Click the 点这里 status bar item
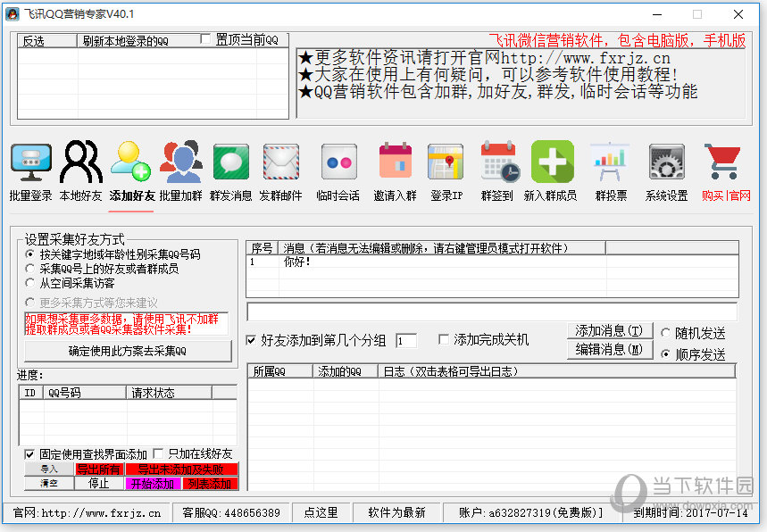Image resolution: width=767 pixels, height=532 pixels. pyautogui.click(x=321, y=512)
